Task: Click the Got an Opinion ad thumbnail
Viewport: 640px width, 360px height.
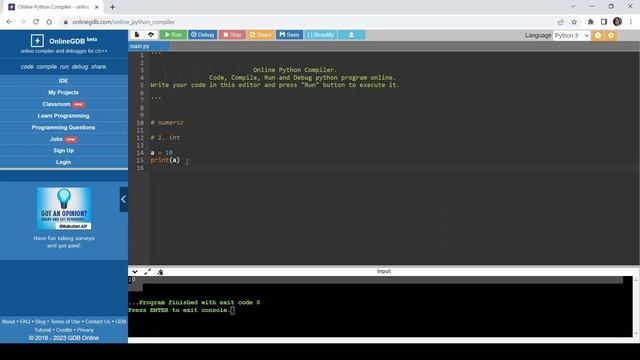Action: [x=64, y=209]
